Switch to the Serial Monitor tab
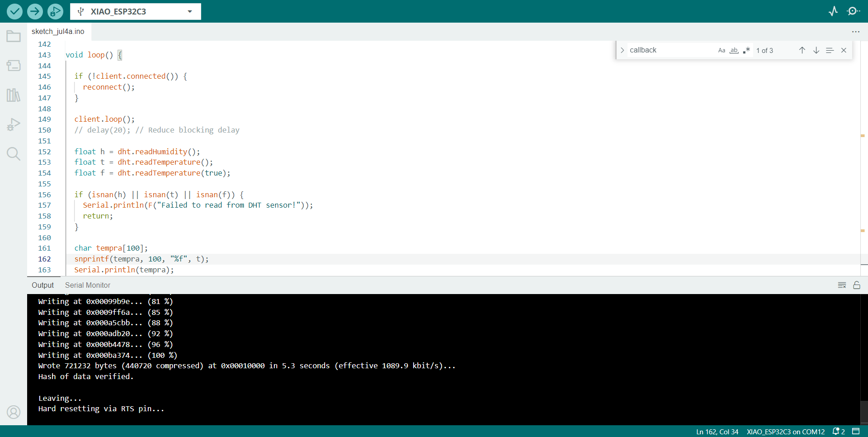This screenshot has height=437, width=868. 88,285
